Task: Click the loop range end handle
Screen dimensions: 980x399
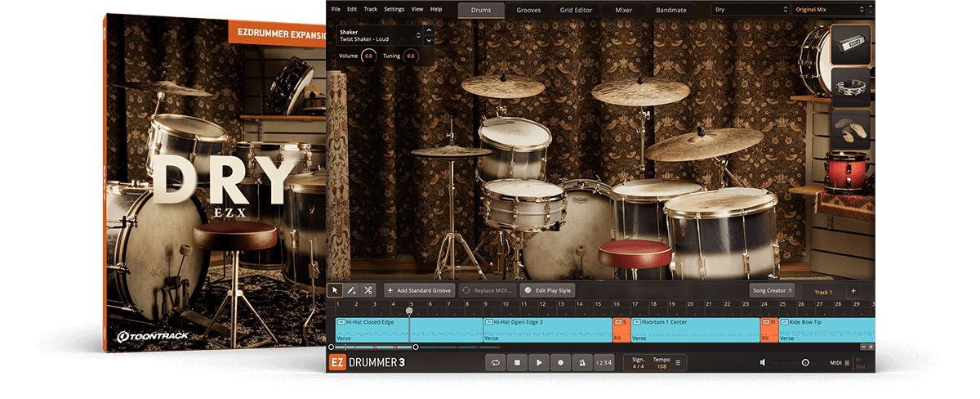Action: click(x=416, y=347)
